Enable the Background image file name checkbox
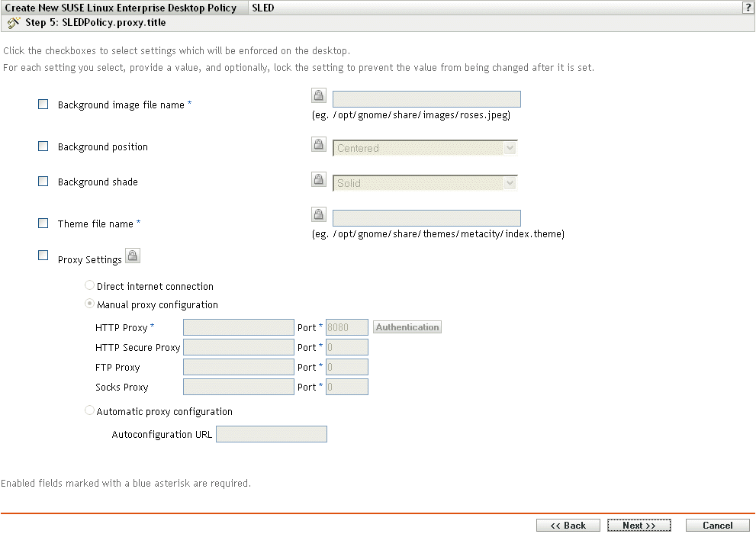This screenshot has width=756, height=534. pos(43,104)
